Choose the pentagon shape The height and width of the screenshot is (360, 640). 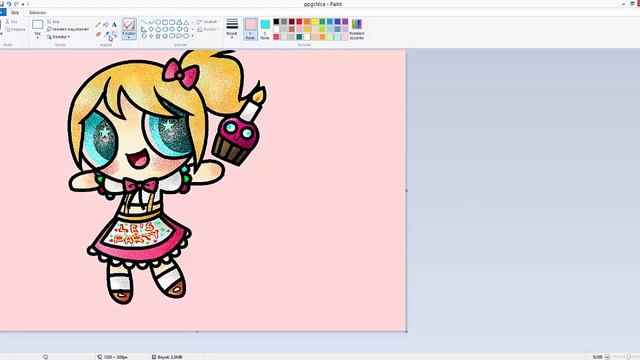point(158,29)
